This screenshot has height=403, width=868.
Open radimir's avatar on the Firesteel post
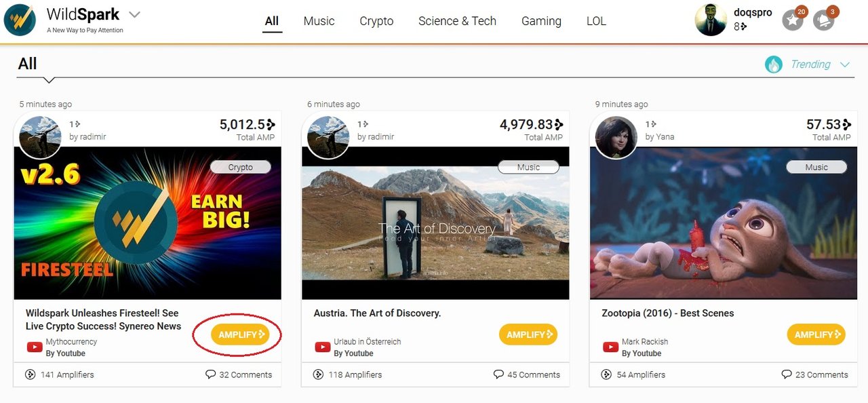(x=41, y=136)
